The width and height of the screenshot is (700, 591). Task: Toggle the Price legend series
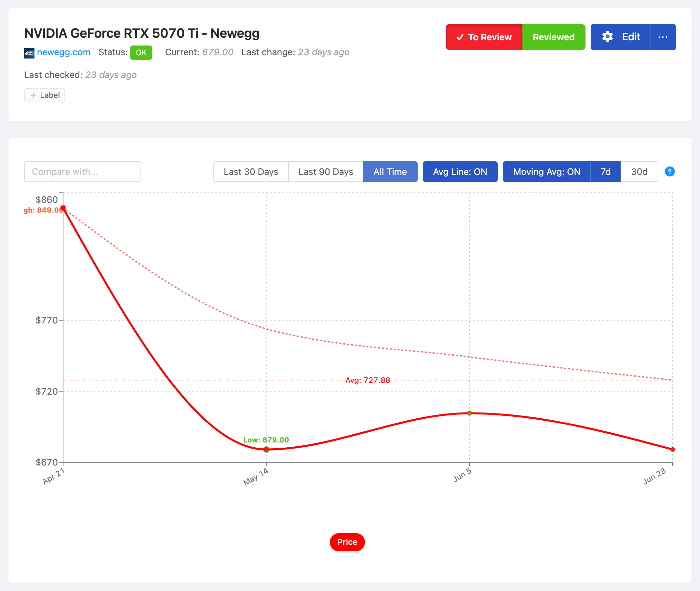[x=347, y=542]
